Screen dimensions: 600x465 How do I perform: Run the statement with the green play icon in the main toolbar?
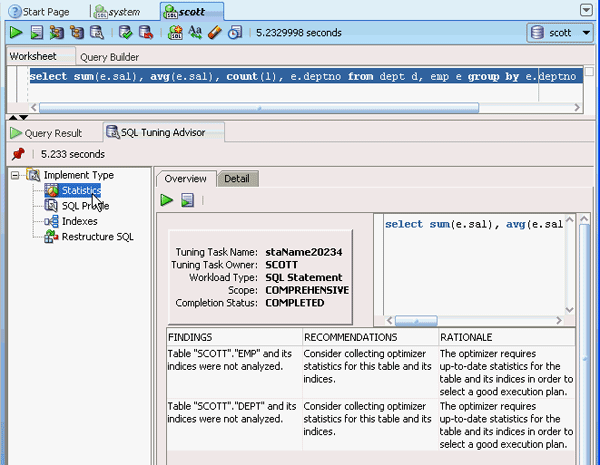coord(16,33)
